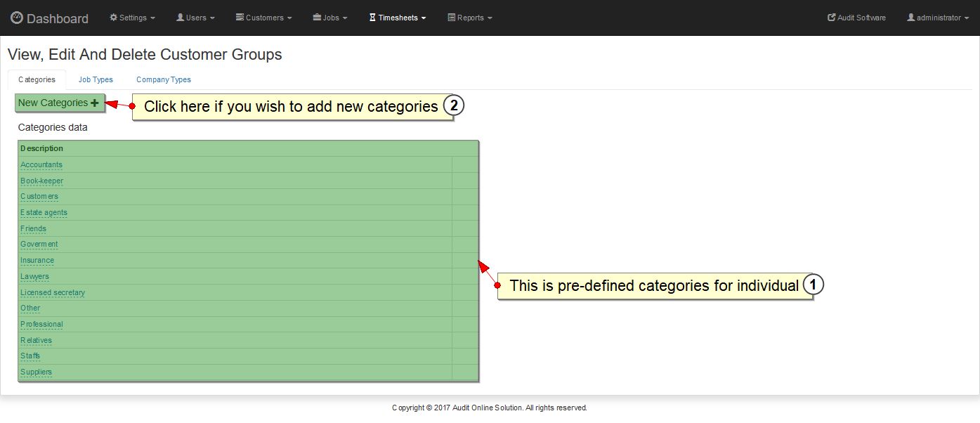Click the Suppliers category entry
Screen dimensions: 980x423
point(36,372)
